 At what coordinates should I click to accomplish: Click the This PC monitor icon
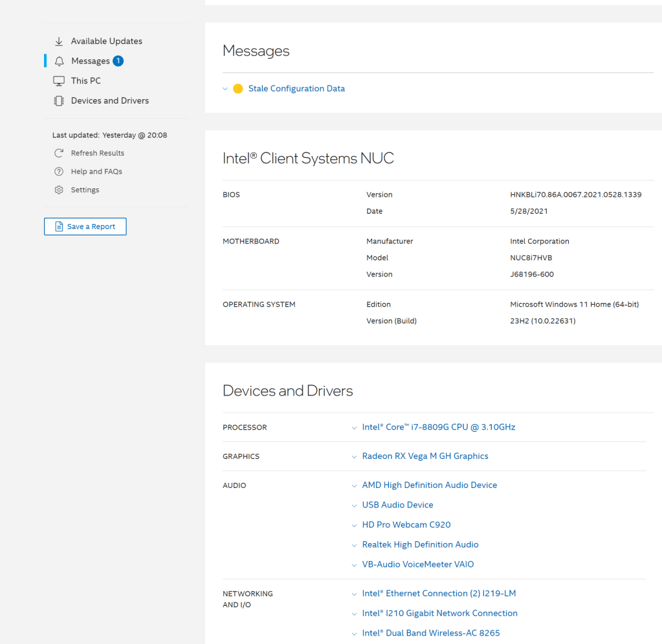click(59, 81)
